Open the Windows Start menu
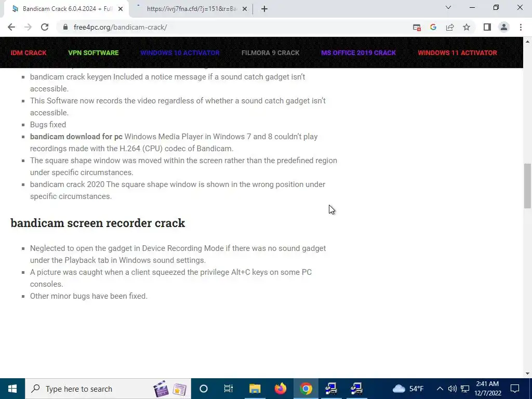The height and width of the screenshot is (399, 532). [x=12, y=389]
